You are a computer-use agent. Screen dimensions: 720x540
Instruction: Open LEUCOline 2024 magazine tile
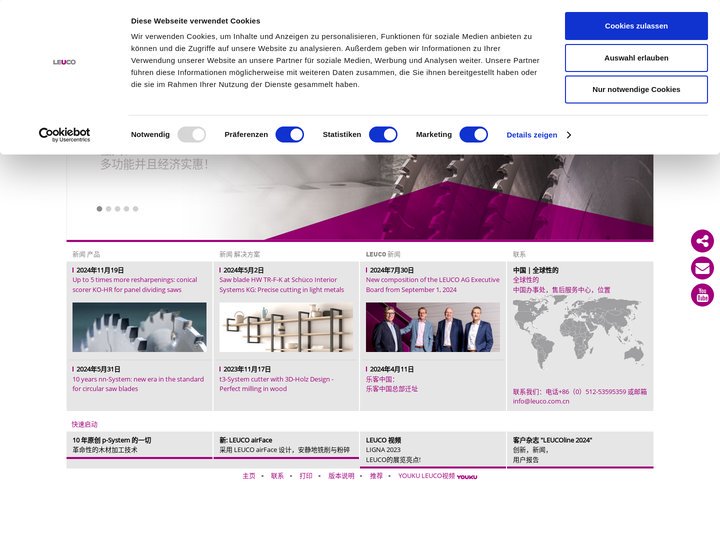point(580,450)
